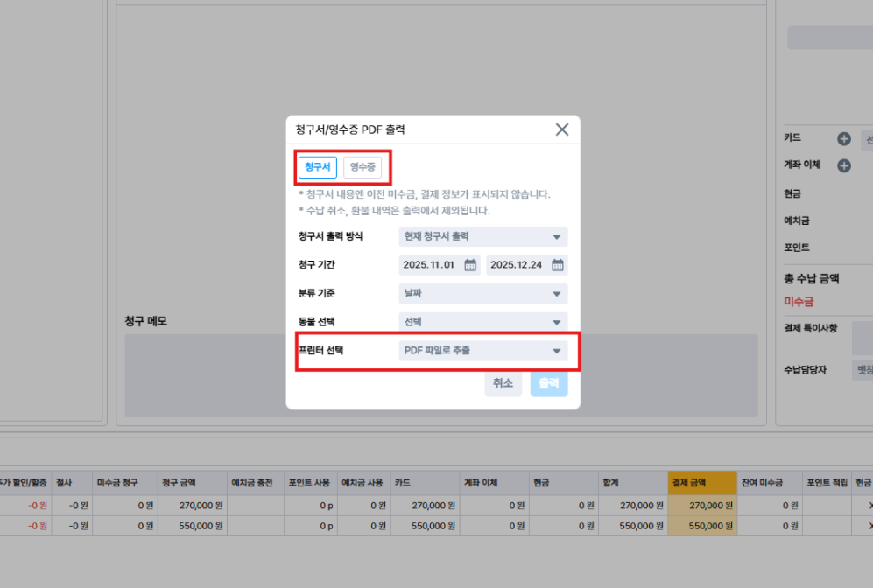Click the 결제 금액 column header

tap(702, 483)
